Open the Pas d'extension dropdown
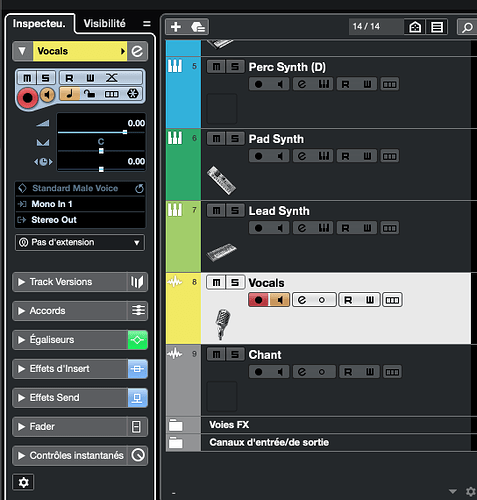Image resolution: width=477 pixels, height=500 pixels. (x=80, y=242)
